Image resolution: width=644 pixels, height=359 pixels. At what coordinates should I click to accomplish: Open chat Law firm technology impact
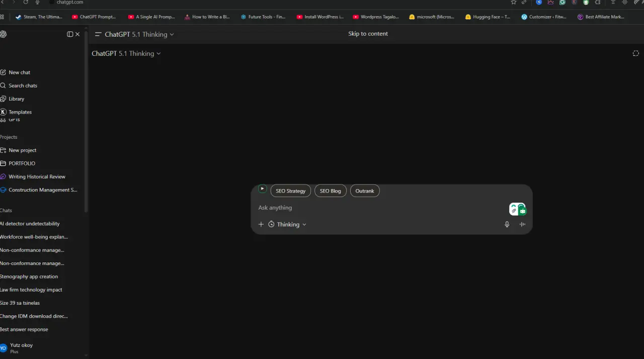(x=31, y=290)
